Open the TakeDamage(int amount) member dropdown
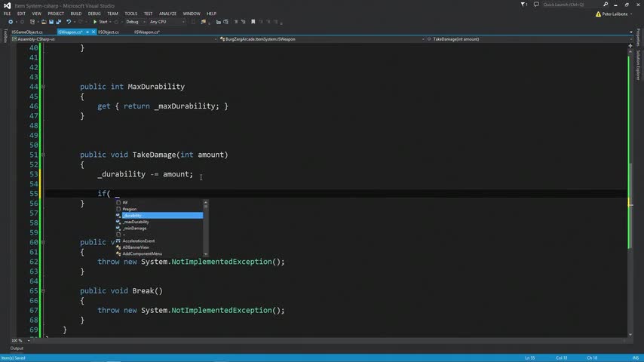Viewport: 644px width, 362px height. 529,39
